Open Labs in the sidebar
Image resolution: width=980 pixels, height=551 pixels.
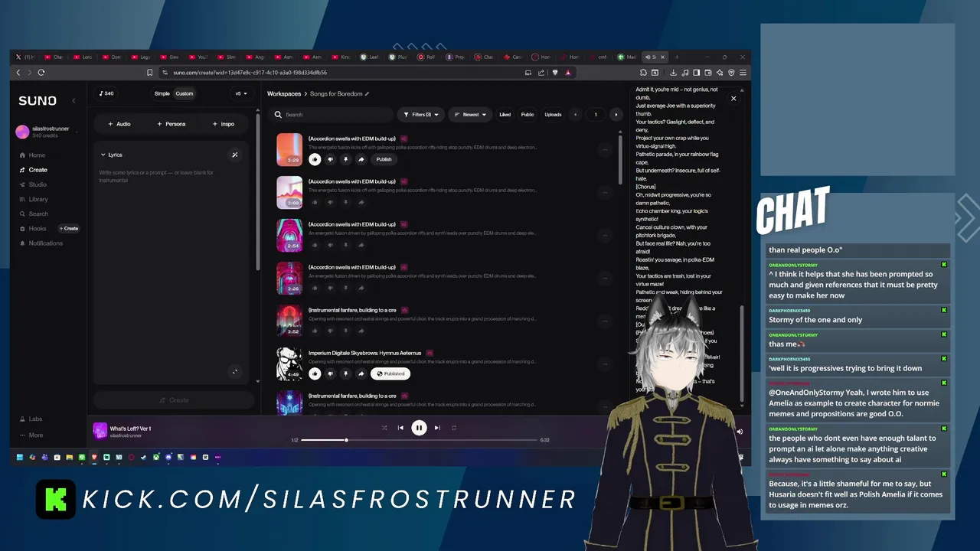pos(31,419)
